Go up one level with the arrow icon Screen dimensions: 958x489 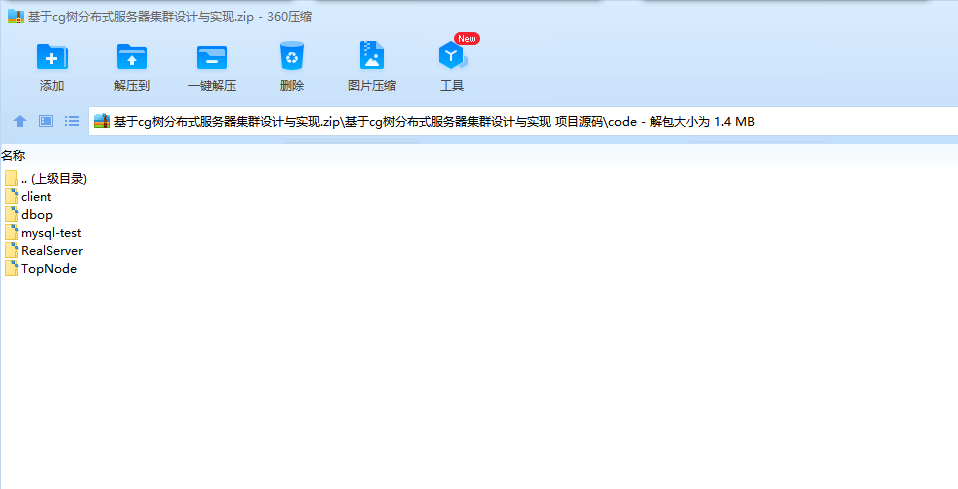pyautogui.click(x=20, y=121)
